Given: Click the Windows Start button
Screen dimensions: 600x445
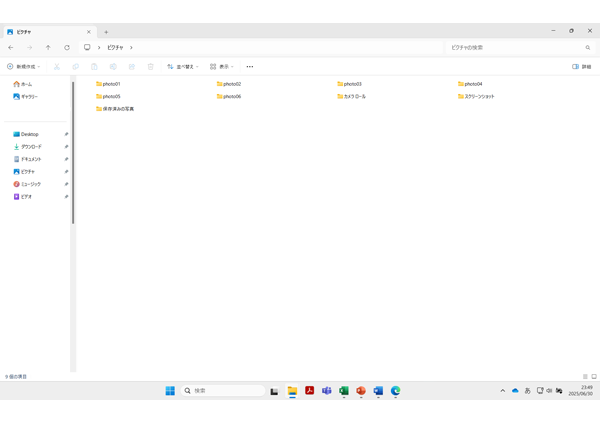Looking at the screenshot, I should point(170,391).
